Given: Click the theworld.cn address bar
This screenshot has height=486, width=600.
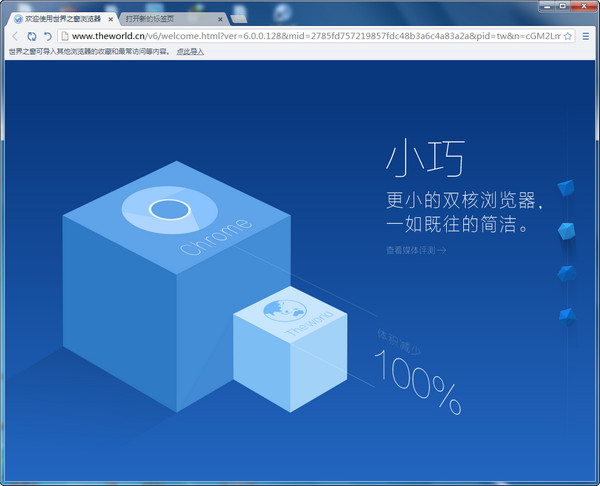Looking at the screenshot, I should (x=300, y=36).
